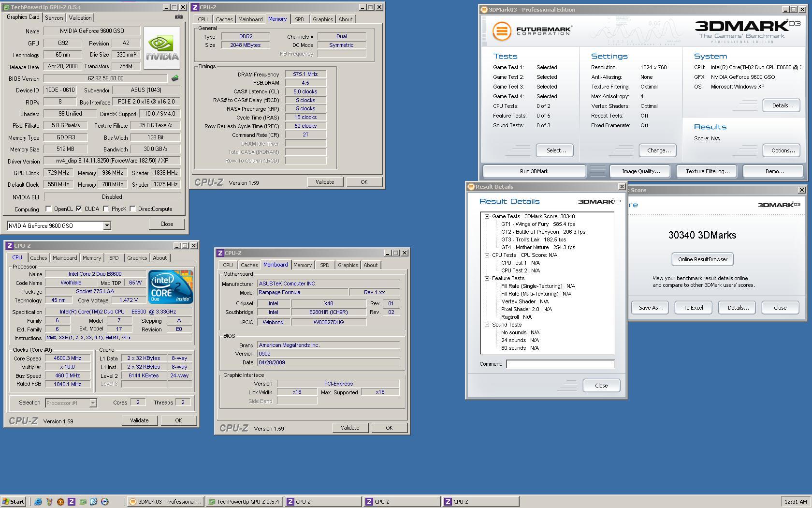Click the orange gear quick launch icon
Viewport: 812px width, 508px height.
[60, 502]
